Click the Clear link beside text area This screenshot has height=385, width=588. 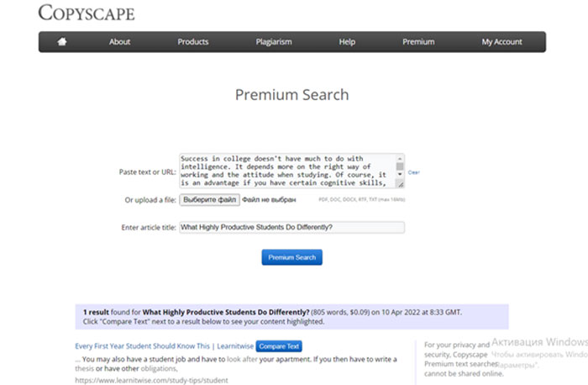click(x=413, y=172)
